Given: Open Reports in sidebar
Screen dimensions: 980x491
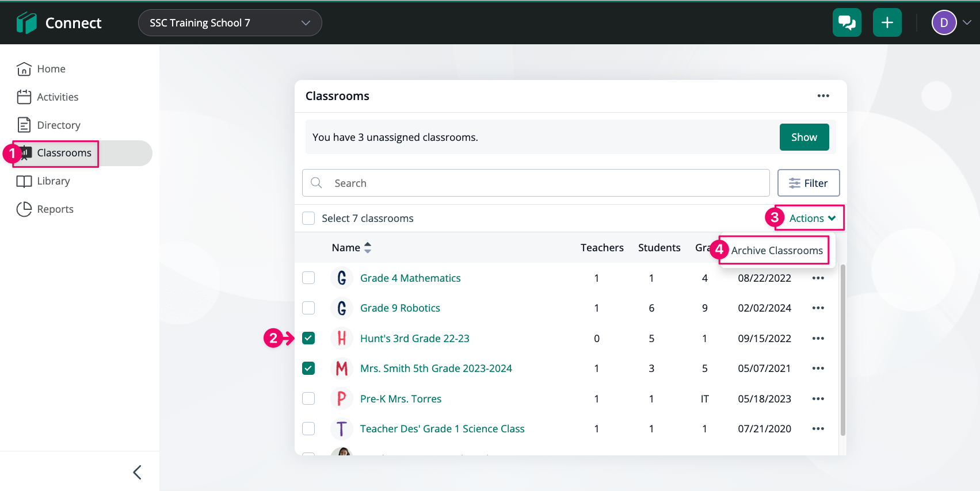Looking at the screenshot, I should coord(45,209).
